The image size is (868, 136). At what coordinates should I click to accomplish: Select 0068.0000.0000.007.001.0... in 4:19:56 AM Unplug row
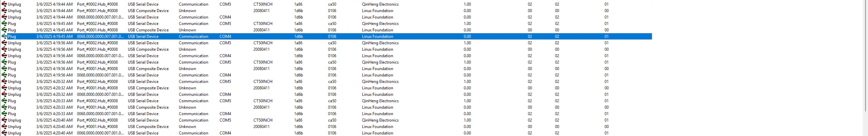pos(100,56)
